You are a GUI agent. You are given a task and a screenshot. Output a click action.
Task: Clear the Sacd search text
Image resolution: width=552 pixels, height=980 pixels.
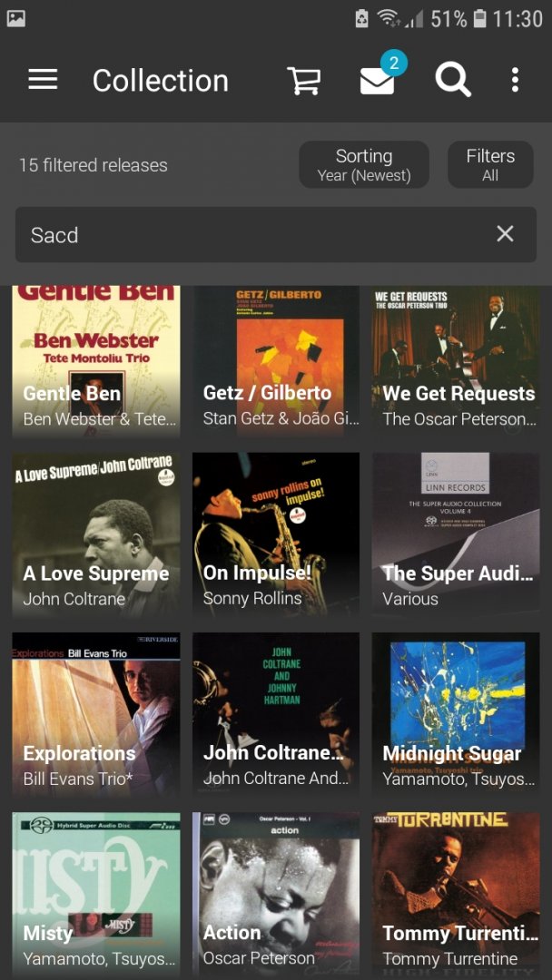tap(505, 234)
